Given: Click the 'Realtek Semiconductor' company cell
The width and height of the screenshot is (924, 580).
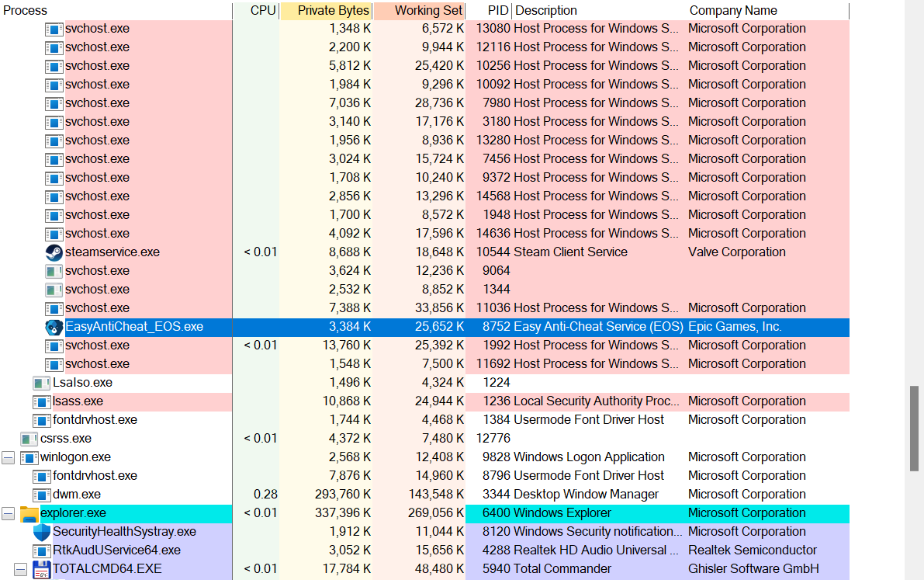Looking at the screenshot, I should 753,550.
